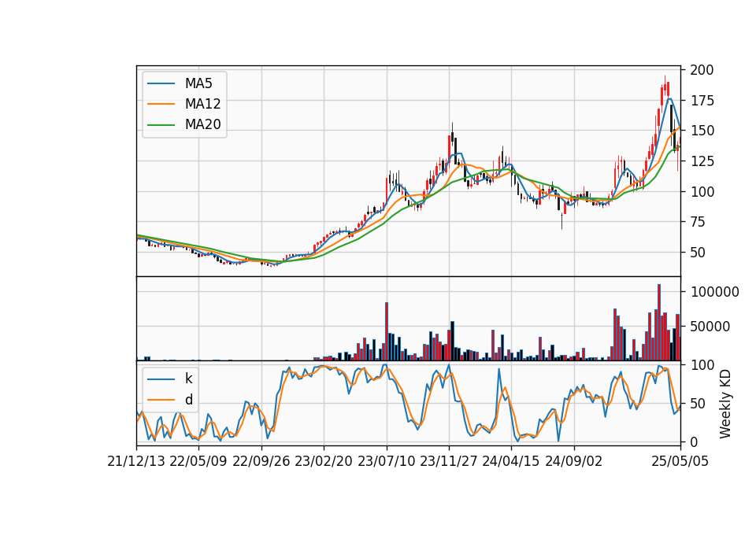Click the MA5 legend label
The height and width of the screenshot is (543, 756).
pos(198,83)
